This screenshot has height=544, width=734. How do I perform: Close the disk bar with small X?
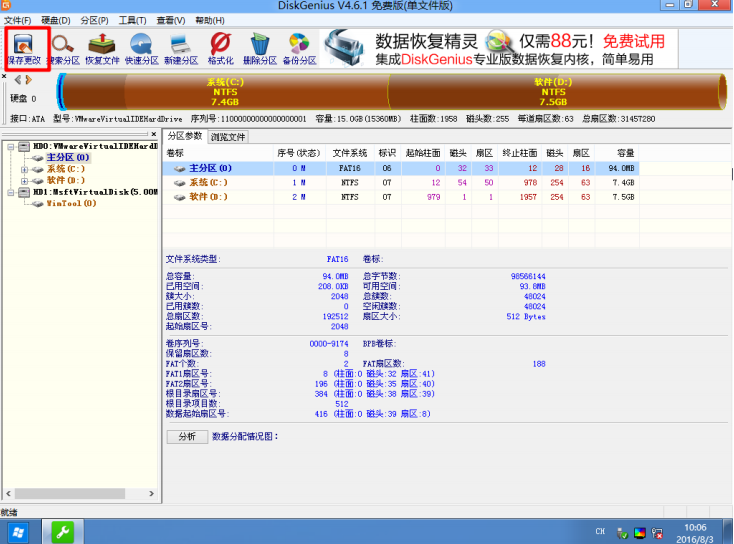(4, 76)
